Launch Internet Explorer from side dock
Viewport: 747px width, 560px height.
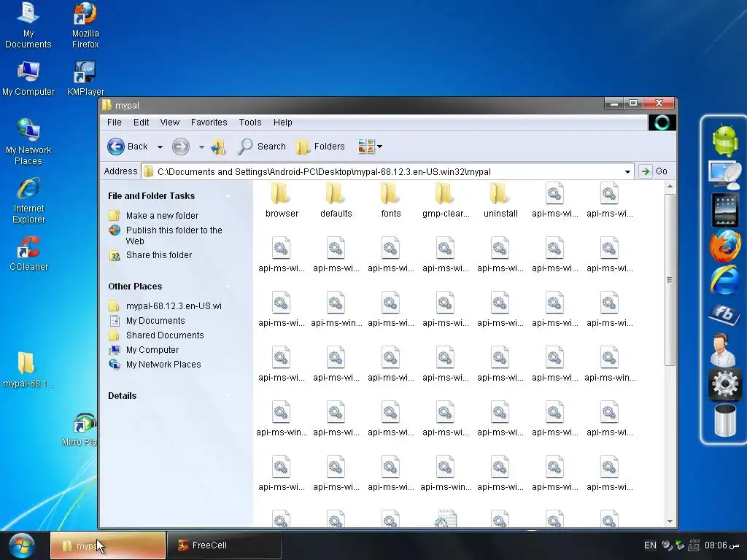[724, 279]
